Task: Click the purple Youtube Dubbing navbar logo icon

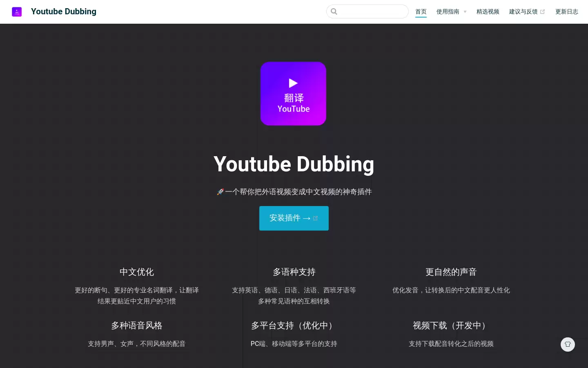Action: pos(17,11)
